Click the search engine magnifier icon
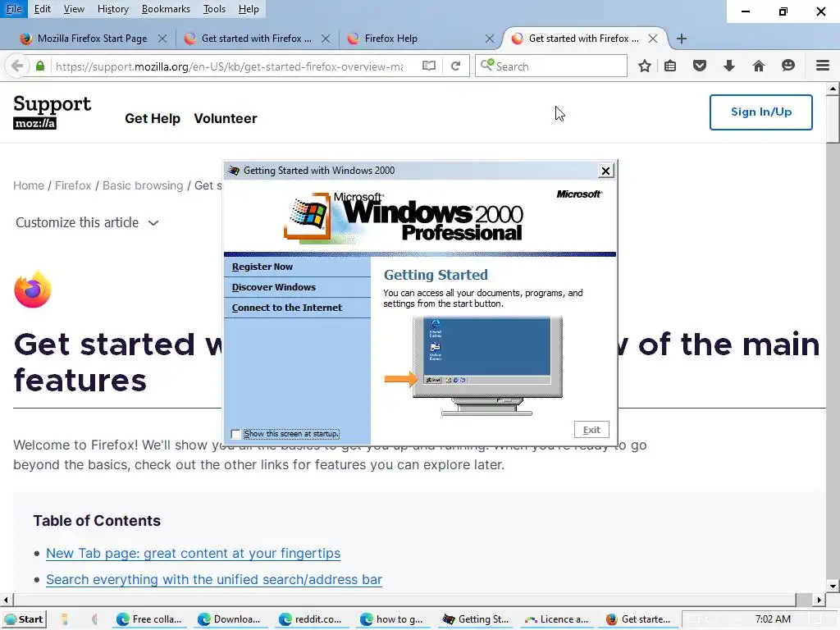 tap(487, 66)
